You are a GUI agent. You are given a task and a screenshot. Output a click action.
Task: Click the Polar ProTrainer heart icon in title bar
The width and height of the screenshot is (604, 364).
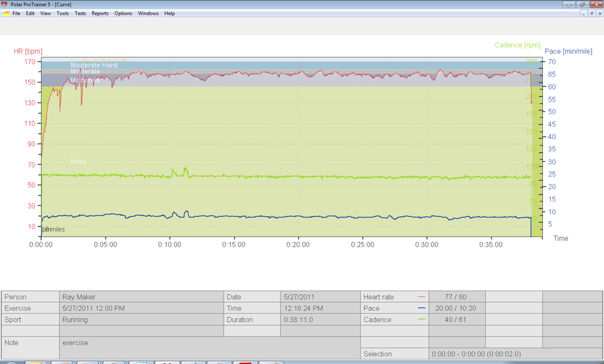[4, 5]
